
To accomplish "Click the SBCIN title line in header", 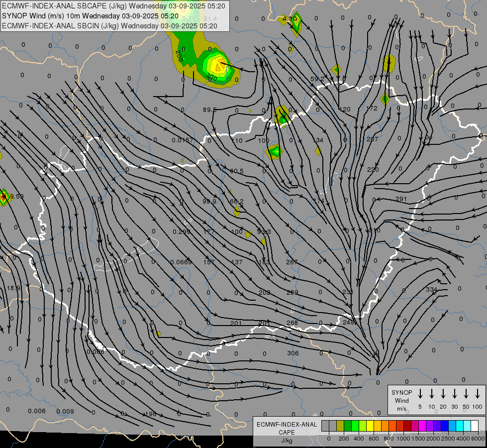I will tap(109, 26).
